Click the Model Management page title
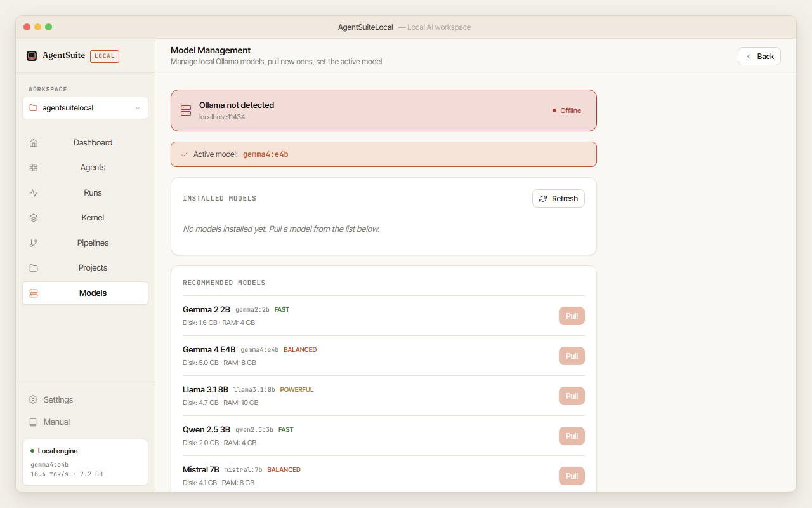The width and height of the screenshot is (812, 508). click(x=211, y=50)
